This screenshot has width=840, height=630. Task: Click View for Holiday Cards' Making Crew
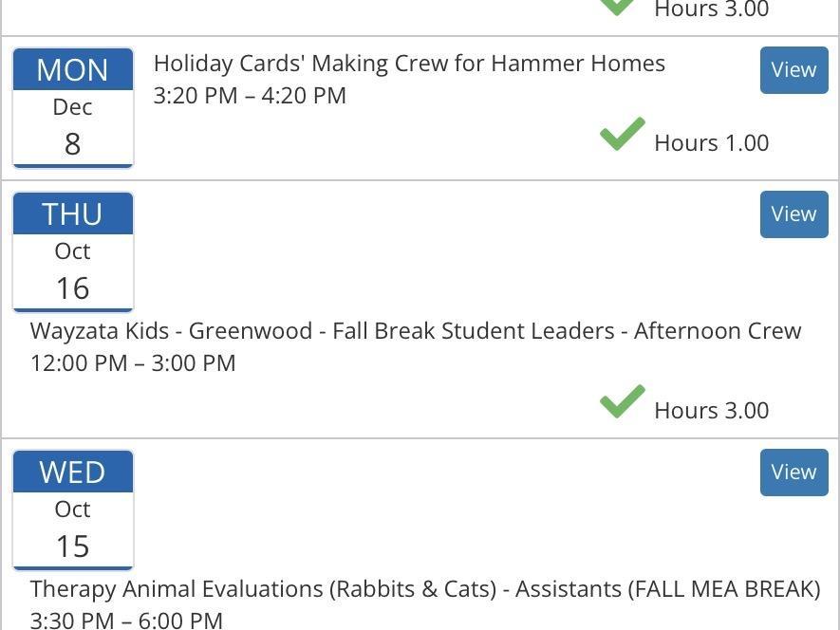[793, 70]
